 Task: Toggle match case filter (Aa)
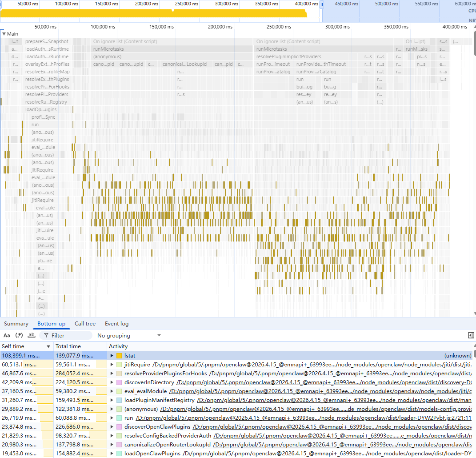tap(7, 335)
